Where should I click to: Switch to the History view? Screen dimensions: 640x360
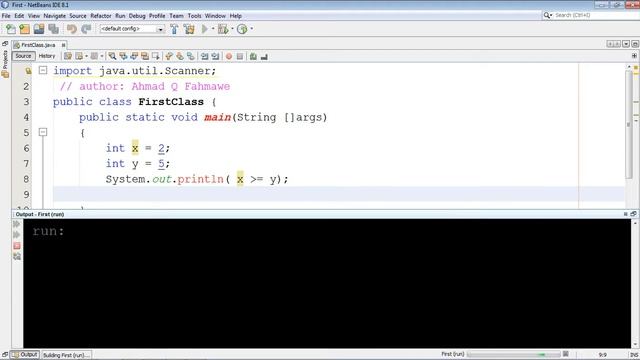47,56
